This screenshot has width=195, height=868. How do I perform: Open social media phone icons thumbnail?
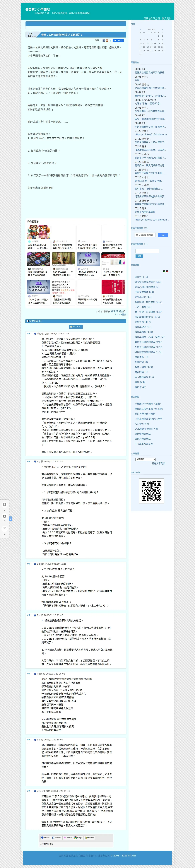pyautogui.click(x=39, y=260)
